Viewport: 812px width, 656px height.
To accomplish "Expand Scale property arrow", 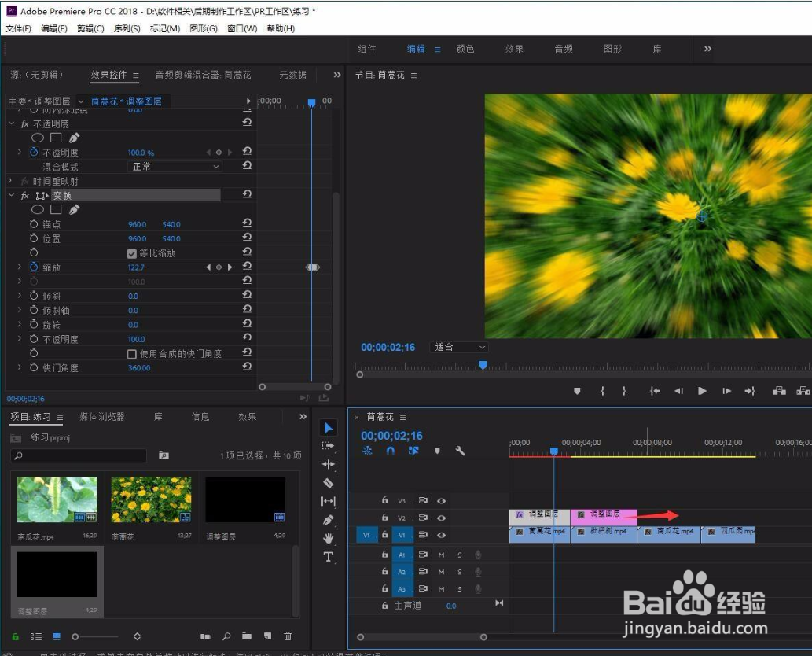I will [20, 267].
